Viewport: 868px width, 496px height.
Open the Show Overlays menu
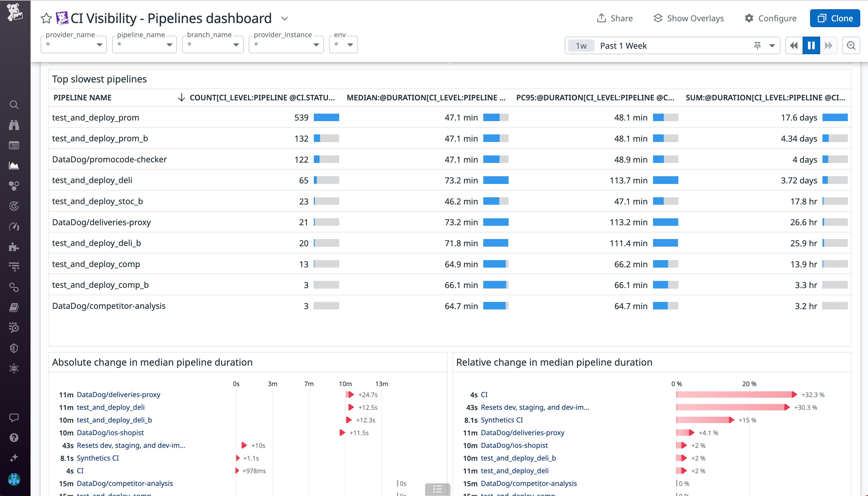pos(689,18)
